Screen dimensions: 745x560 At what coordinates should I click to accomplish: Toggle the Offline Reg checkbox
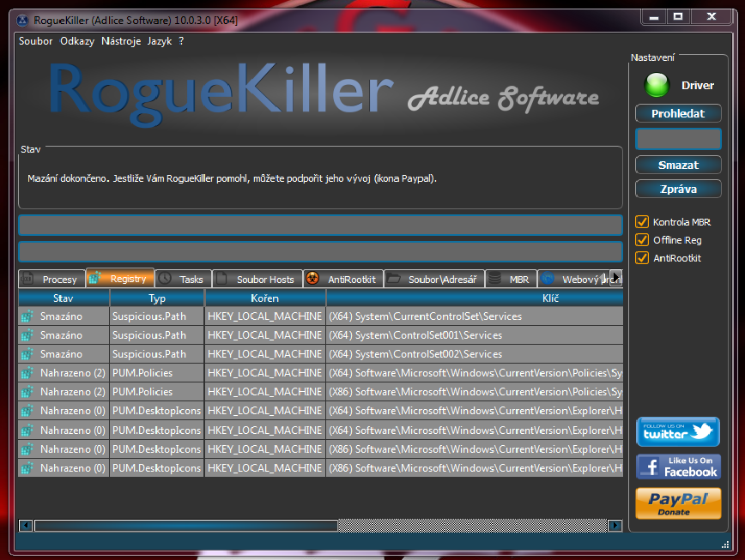click(x=642, y=239)
